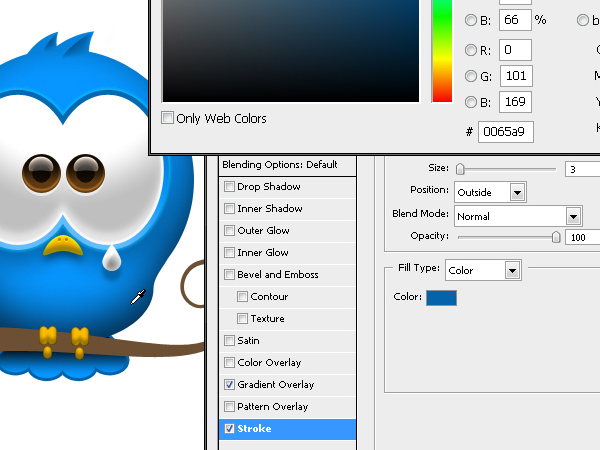Select the Drop Shadow style entry
This screenshot has height=450, width=600.
click(287, 187)
